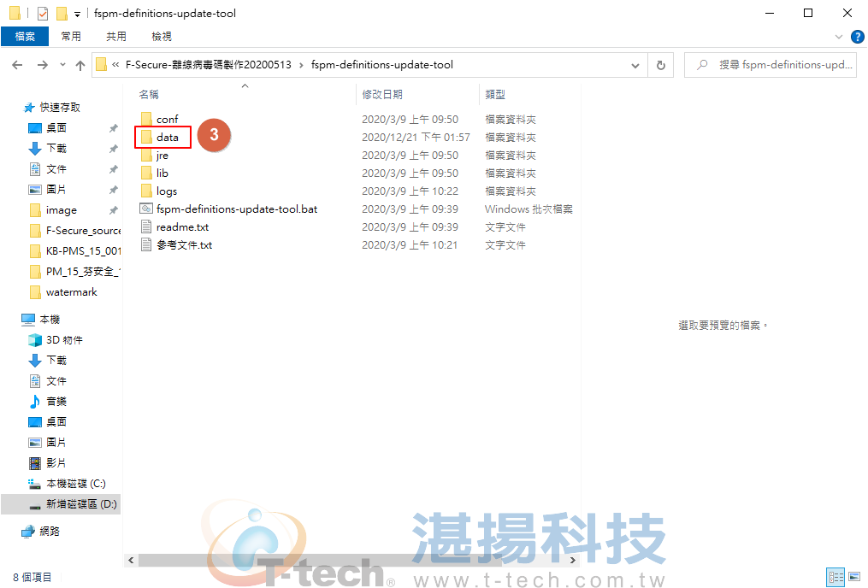Click F-Secure-離線病毒碼製作20200513 breadcrumb
Viewport: 868px width, 588px height.
(x=208, y=65)
